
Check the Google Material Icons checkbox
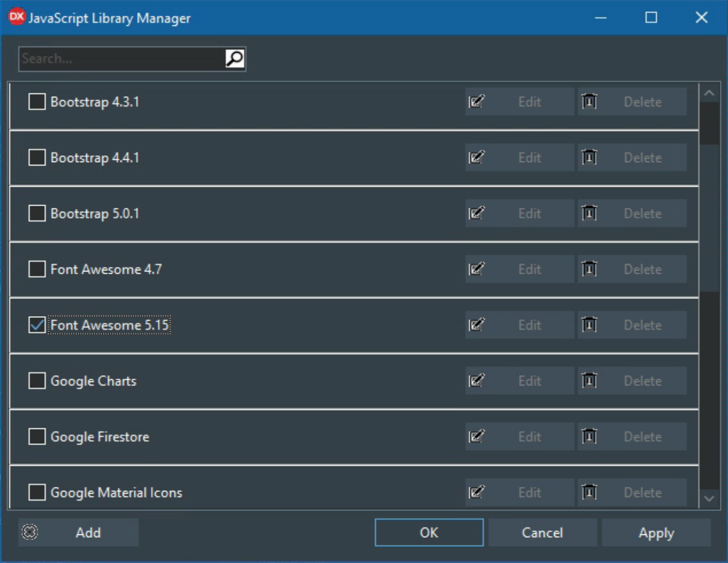pyautogui.click(x=37, y=493)
